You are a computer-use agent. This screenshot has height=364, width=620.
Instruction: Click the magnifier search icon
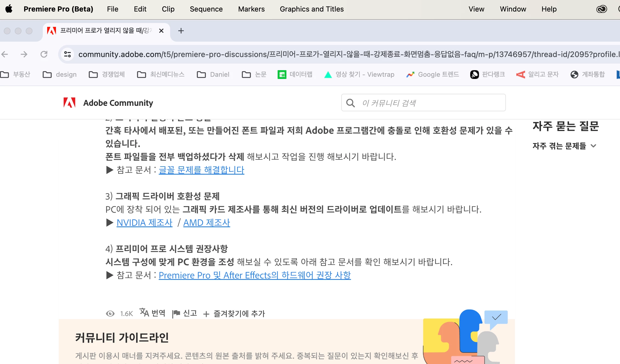click(x=350, y=103)
